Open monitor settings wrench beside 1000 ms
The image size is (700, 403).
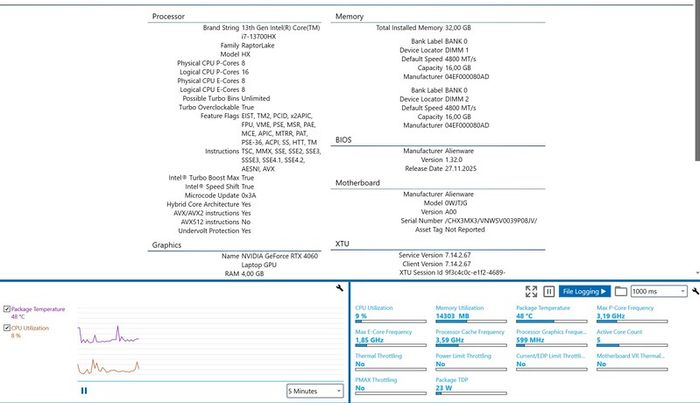coord(696,291)
